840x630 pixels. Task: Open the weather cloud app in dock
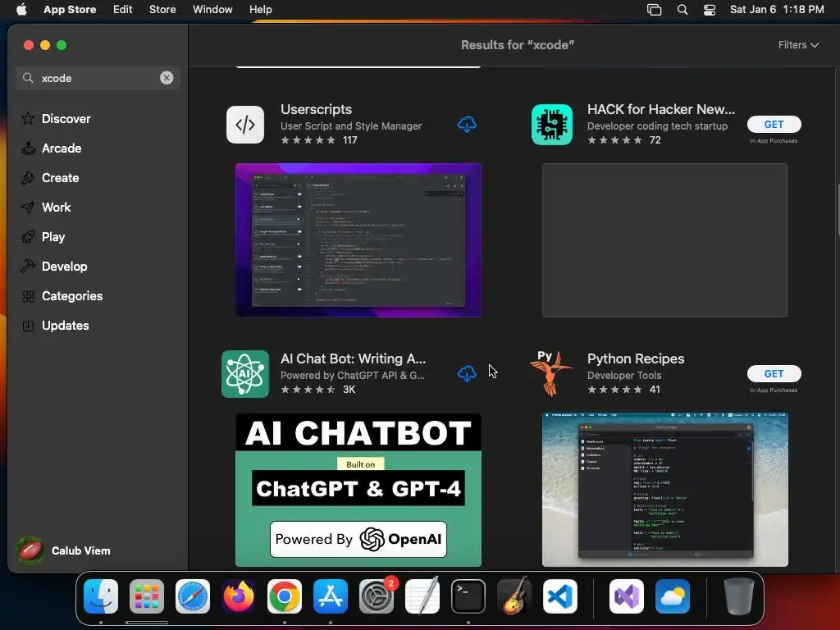pyautogui.click(x=673, y=596)
